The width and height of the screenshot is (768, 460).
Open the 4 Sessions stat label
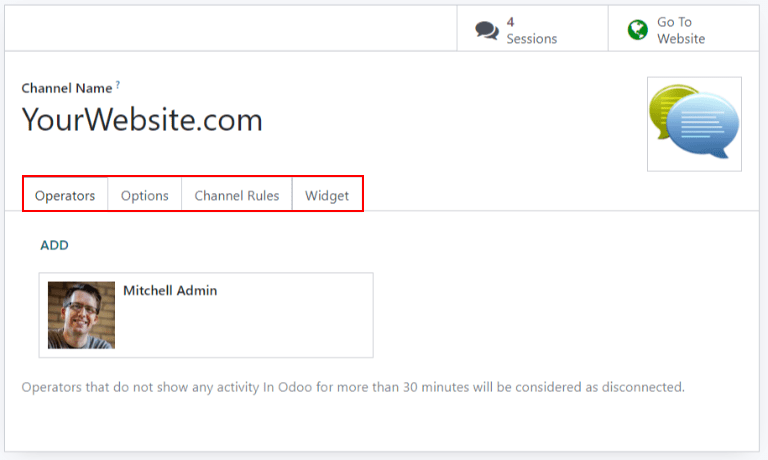coord(531,38)
